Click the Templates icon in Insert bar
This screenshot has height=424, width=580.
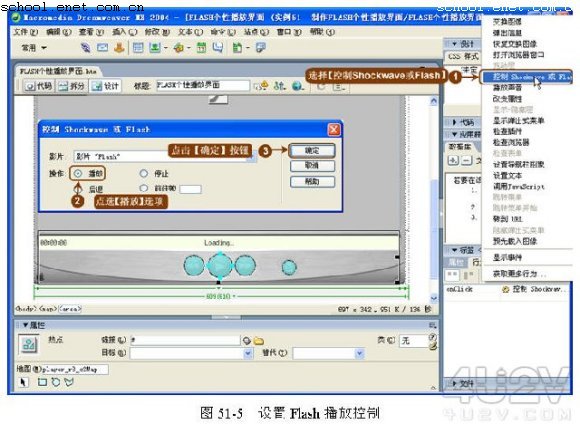237,48
